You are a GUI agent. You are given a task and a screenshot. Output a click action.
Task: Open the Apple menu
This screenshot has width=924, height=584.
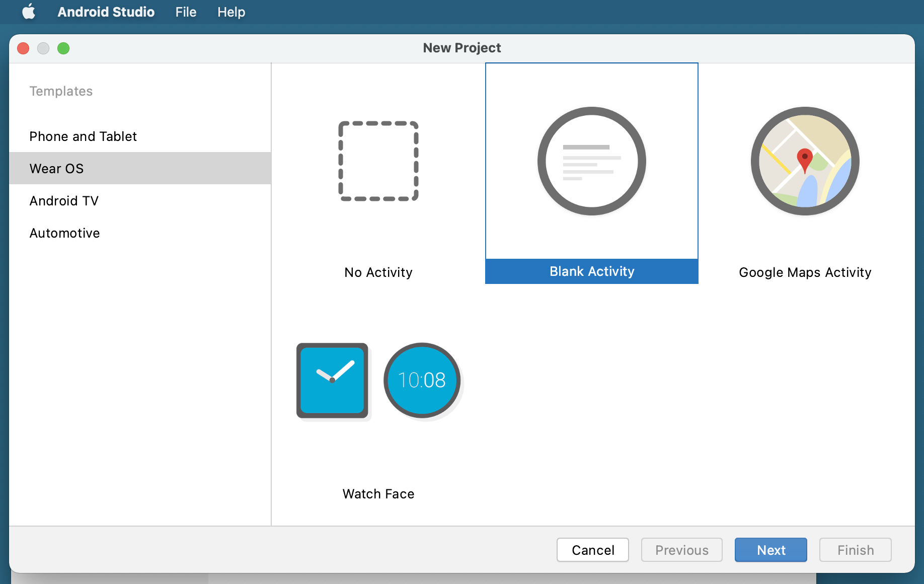29,12
